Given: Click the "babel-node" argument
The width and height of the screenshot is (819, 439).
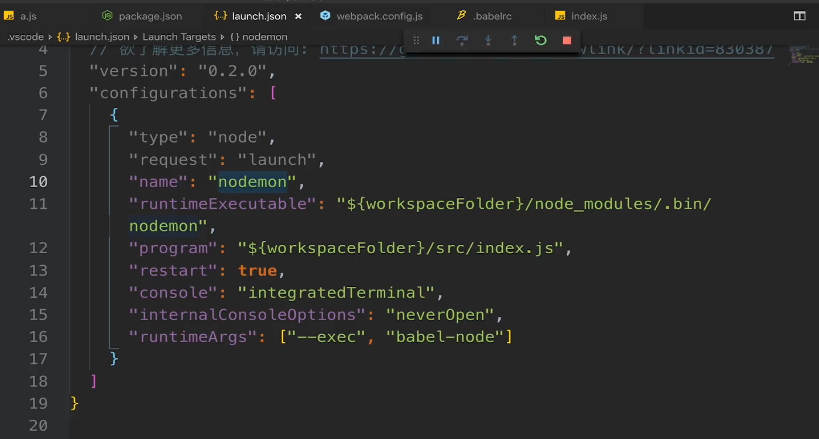Looking at the screenshot, I should coord(445,337).
